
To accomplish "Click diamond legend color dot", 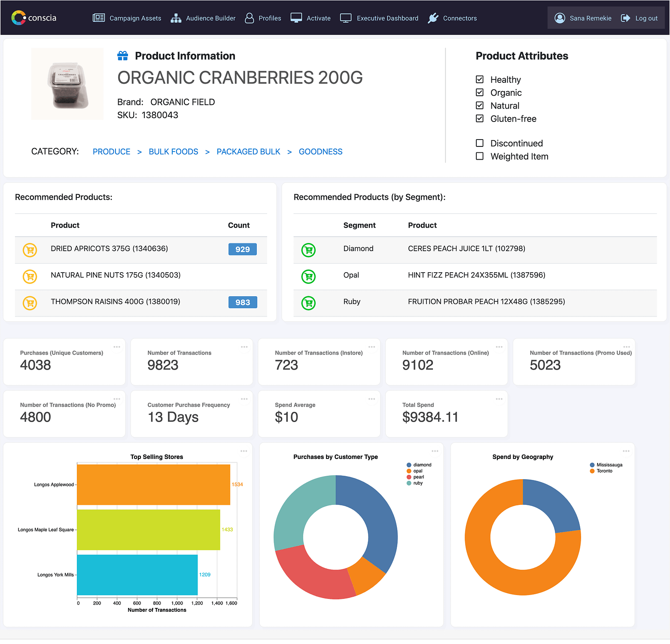I will click(409, 465).
